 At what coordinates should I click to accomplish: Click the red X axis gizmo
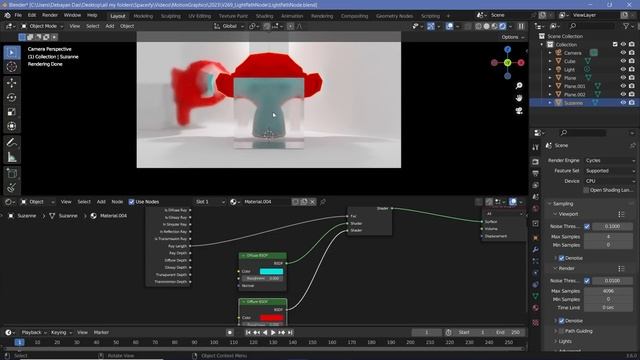click(x=521, y=63)
